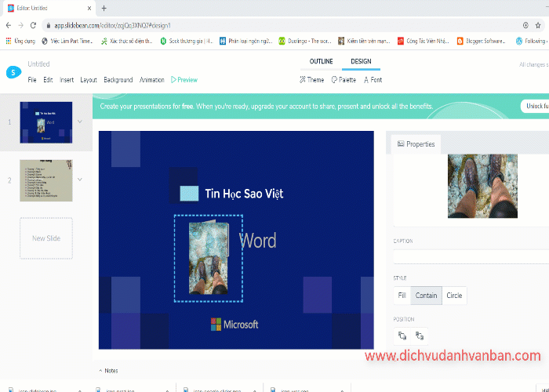Open the Kiếm tiền trên mạng bookmark
The width and height of the screenshot is (549, 392).
(x=364, y=41)
